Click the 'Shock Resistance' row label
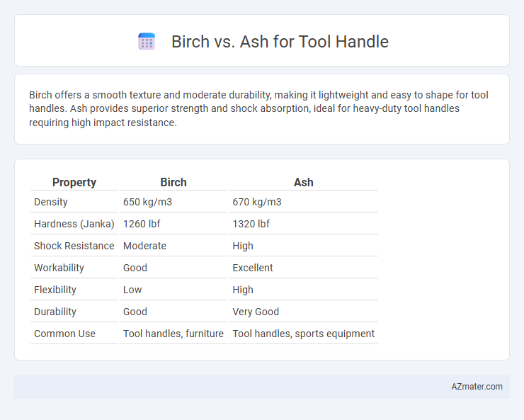Image resolution: width=524 pixels, height=420 pixels. pos(74,246)
